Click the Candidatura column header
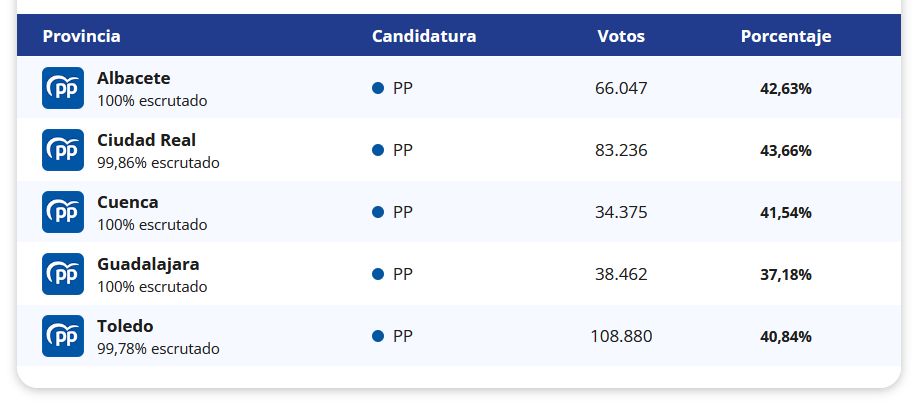917x414 pixels. (x=424, y=36)
